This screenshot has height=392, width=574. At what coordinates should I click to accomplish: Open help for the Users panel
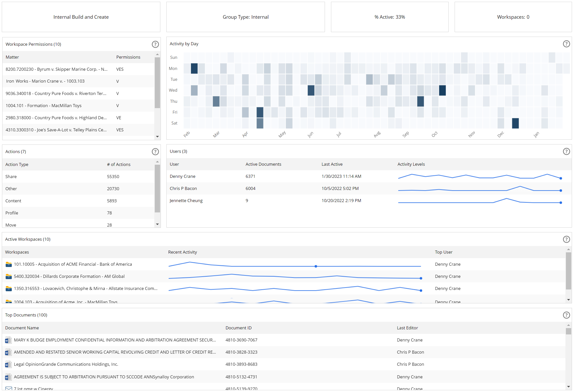click(x=566, y=152)
